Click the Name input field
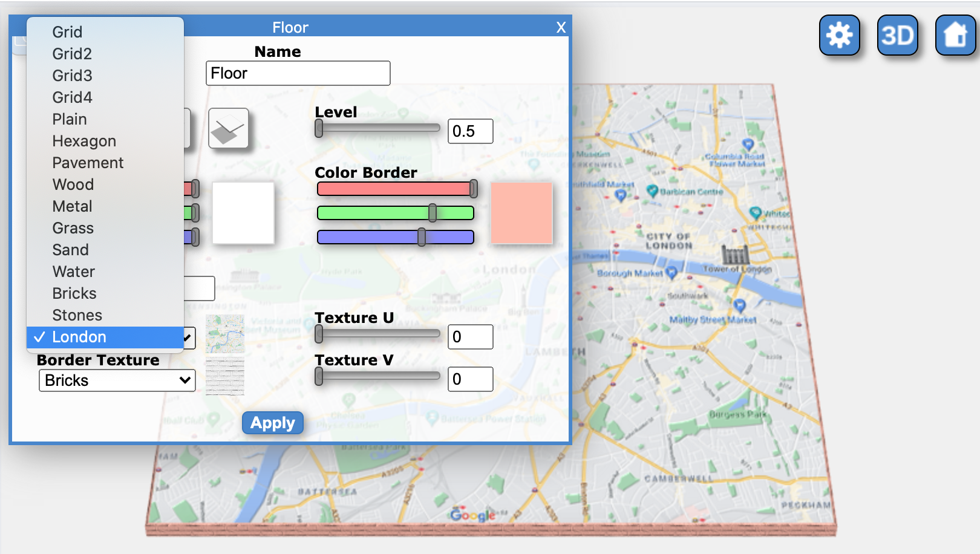The height and width of the screenshot is (554, 980). click(x=298, y=73)
